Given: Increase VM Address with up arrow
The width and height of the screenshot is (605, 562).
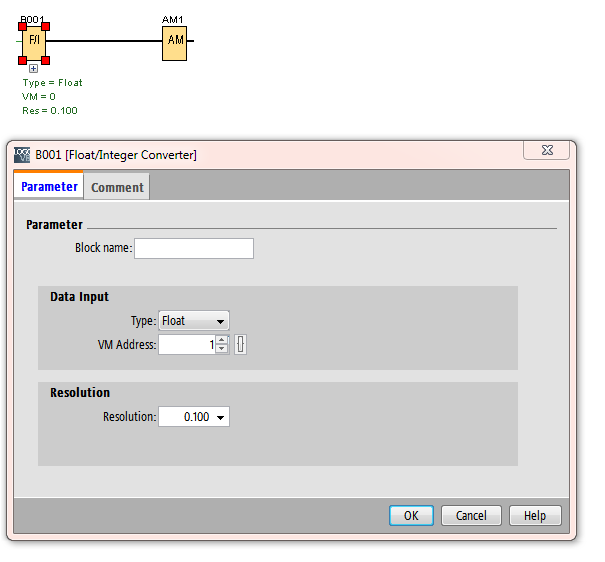Looking at the screenshot, I should tap(222, 340).
